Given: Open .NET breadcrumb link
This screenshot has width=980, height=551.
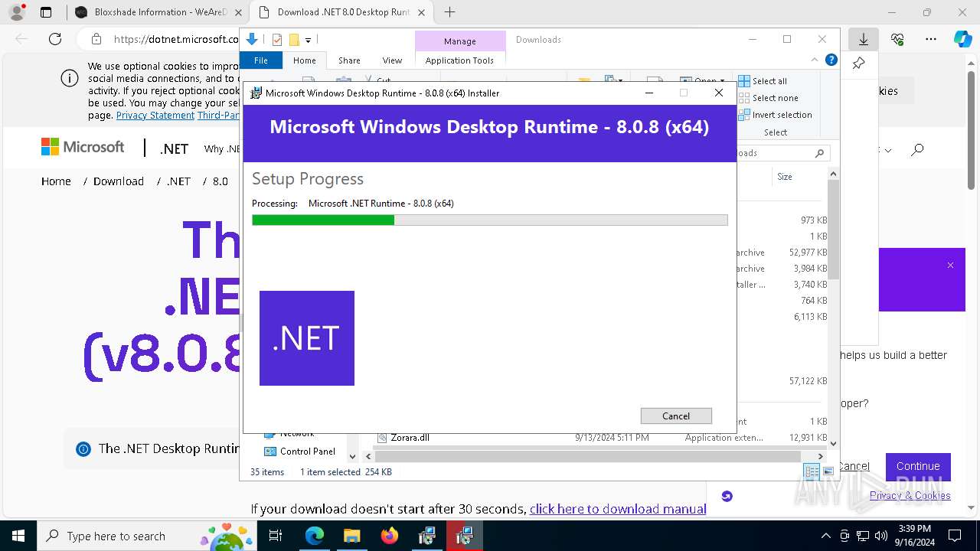Looking at the screenshot, I should pos(178,181).
